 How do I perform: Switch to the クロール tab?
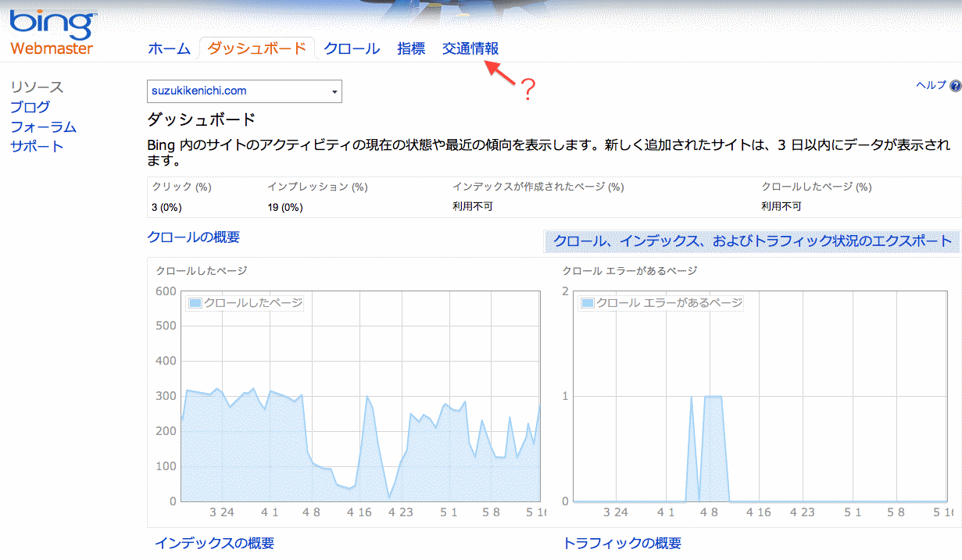tap(352, 48)
